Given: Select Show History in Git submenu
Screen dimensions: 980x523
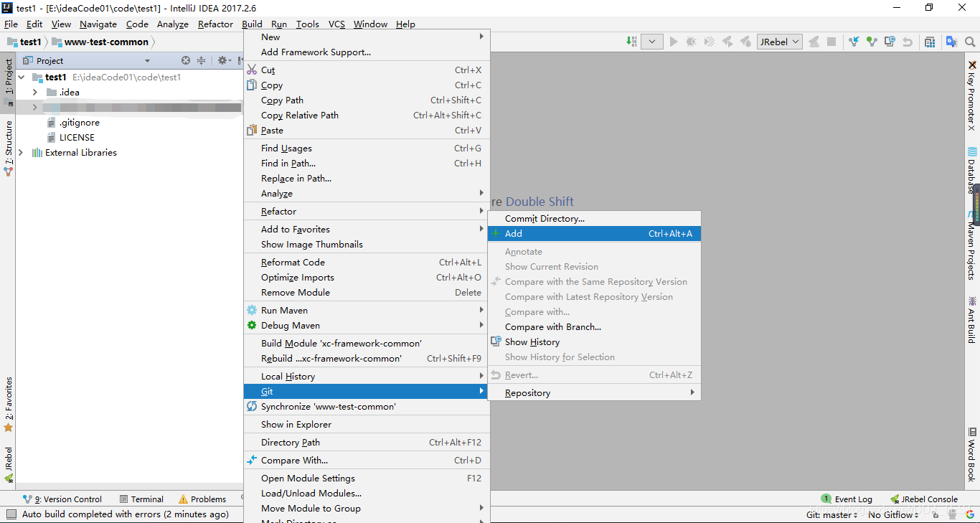Looking at the screenshot, I should [594, 341].
